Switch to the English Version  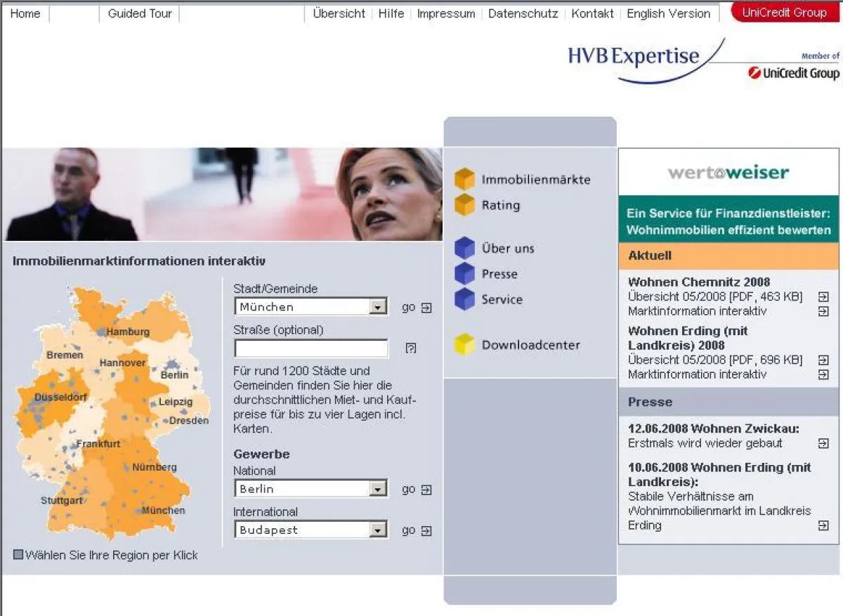[x=668, y=13]
